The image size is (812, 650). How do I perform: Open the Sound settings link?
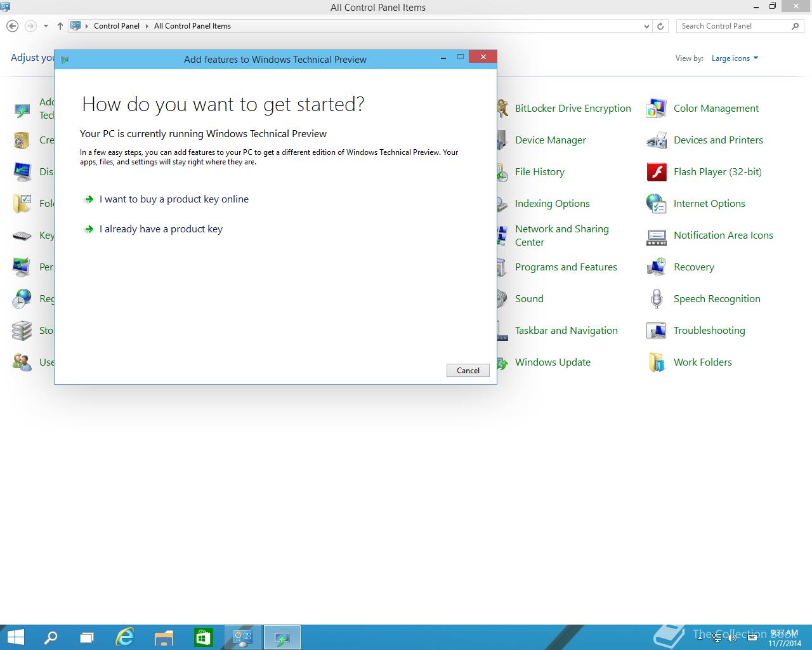[529, 299]
